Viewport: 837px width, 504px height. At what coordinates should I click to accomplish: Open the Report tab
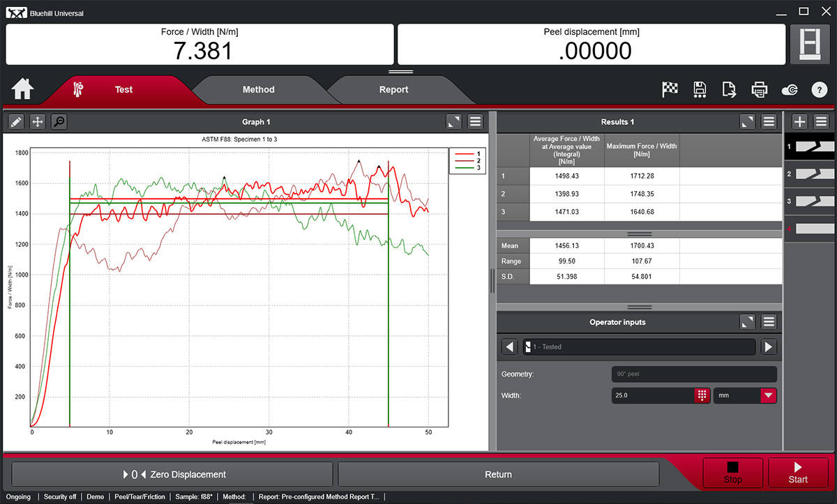tap(393, 90)
